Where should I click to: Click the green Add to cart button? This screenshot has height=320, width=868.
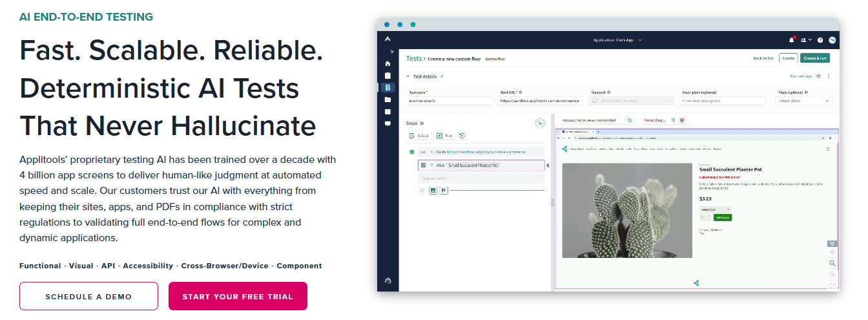pyautogui.click(x=723, y=217)
